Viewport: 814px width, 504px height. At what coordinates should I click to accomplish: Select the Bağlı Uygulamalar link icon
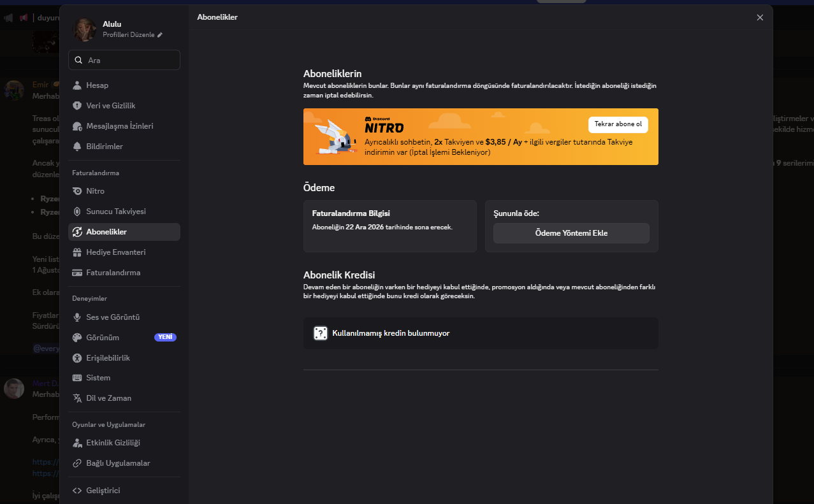pos(77,463)
